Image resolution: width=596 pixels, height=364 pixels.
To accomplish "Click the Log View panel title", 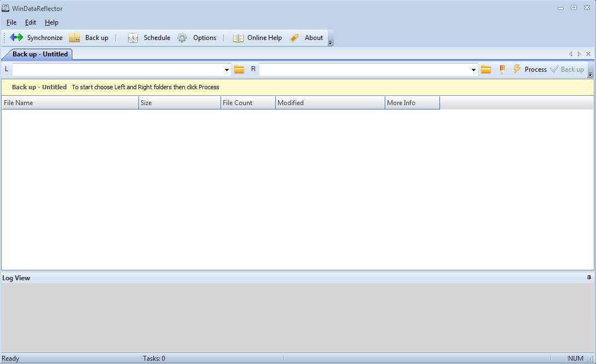I will click(16, 278).
